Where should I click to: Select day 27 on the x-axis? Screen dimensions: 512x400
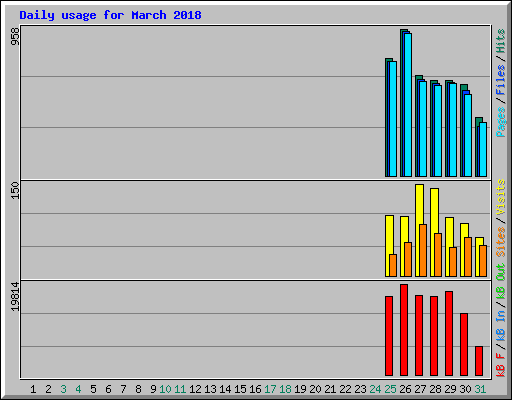[420, 389]
